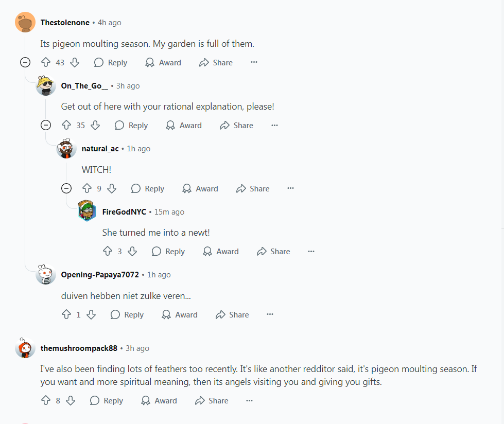
Task: Upvote Opening-Papaya7072's comment
Action: [x=66, y=315]
